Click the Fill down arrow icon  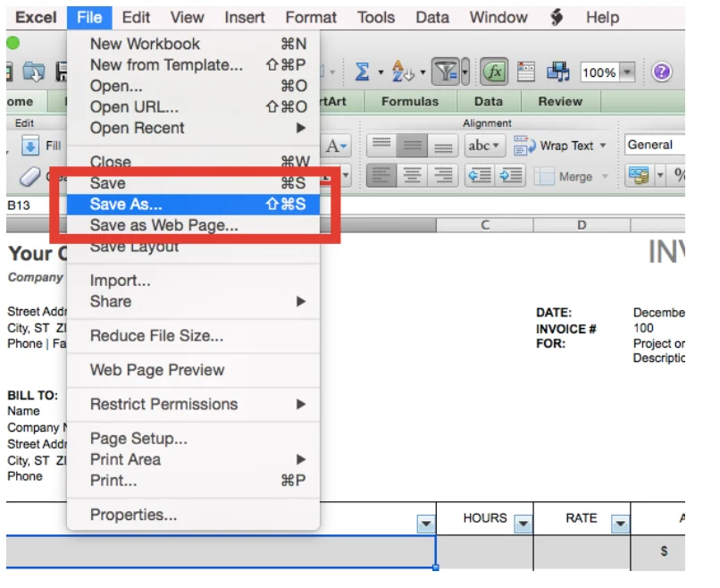pos(30,146)
